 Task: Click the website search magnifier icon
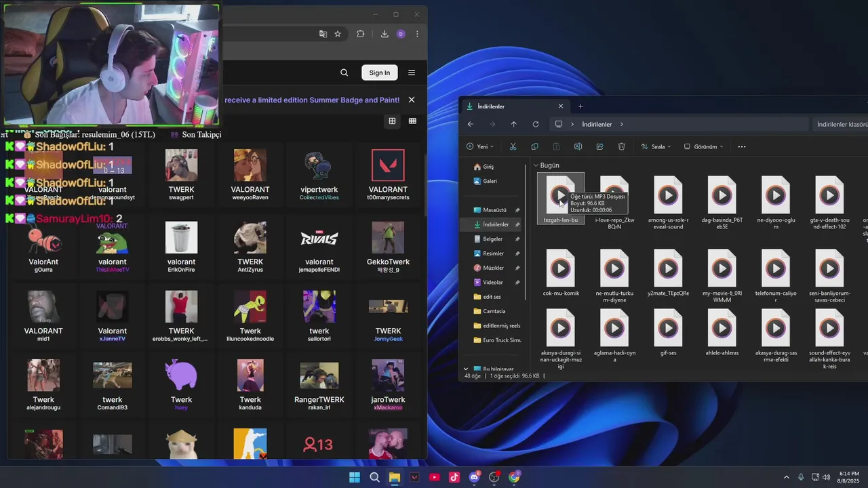344,73
